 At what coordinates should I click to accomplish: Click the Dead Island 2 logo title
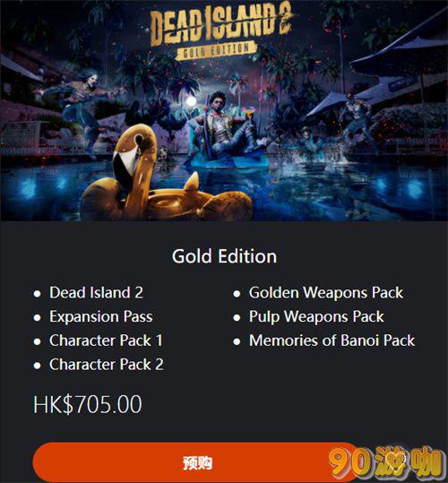(x=221, y=24)
